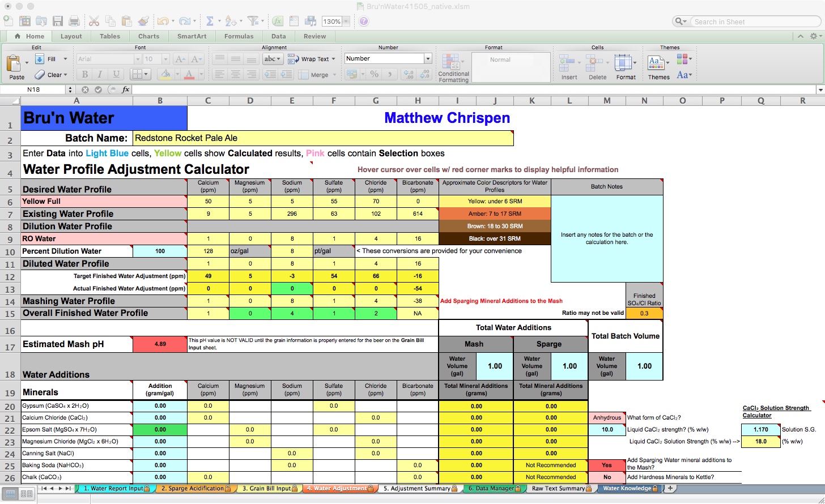The width and height of the screenshot is (825, 504).
Task: Toggle Wrap Text in Alignment group
Action: 311,59
